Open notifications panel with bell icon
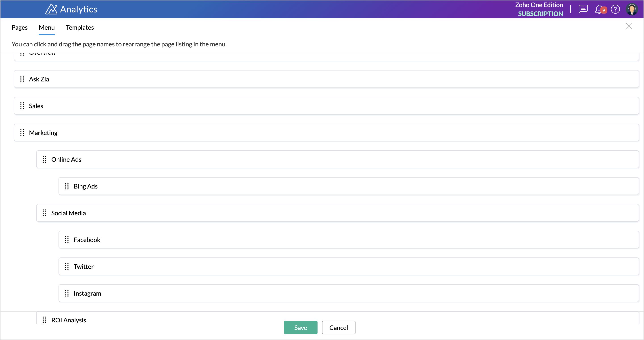644x340 pixels. [599, 9]
